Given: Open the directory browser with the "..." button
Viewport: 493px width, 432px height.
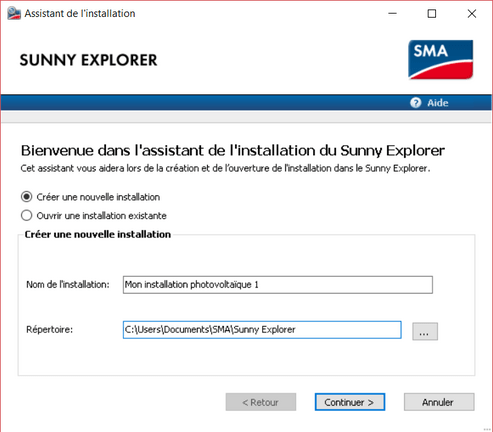Looking at the screenshot, I should coord(425,331).
